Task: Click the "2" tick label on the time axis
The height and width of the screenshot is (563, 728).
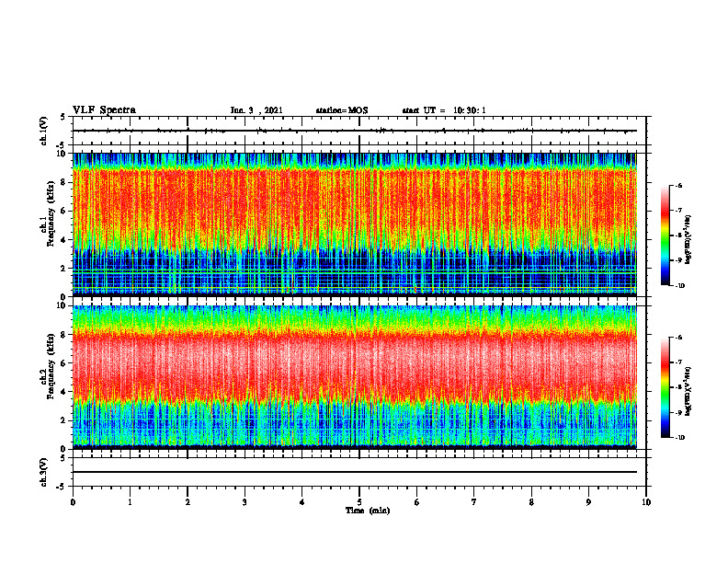Action: pos(188,502)
